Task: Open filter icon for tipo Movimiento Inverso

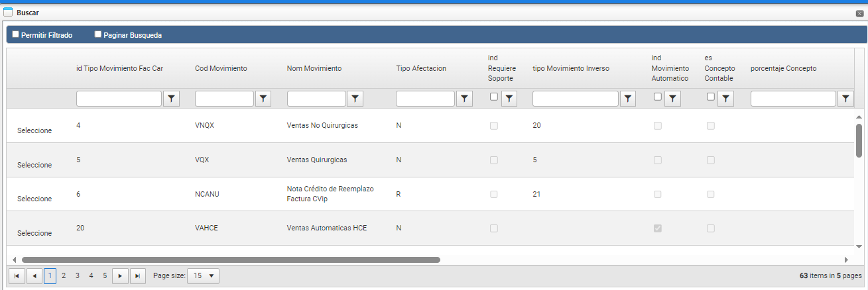Action: coord(627,99)
